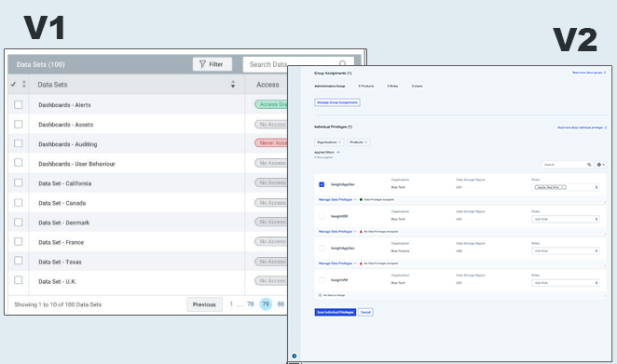
Task: Go to page 80 in pagination
Action: tap(281, 303)
